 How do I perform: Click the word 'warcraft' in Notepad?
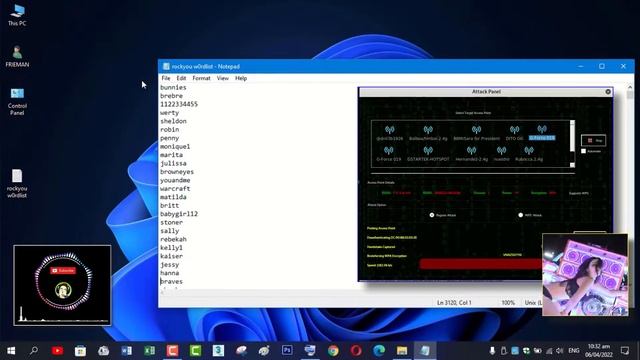(175, 189)
